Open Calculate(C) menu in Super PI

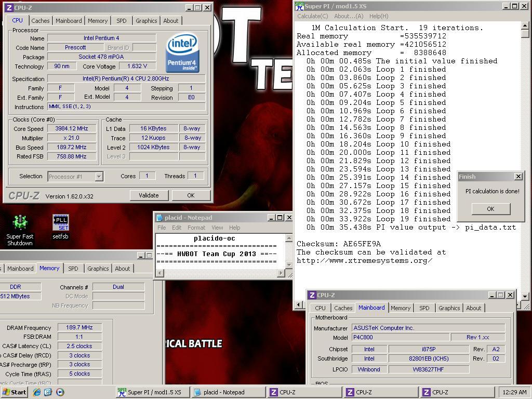(x=312, y=16)
